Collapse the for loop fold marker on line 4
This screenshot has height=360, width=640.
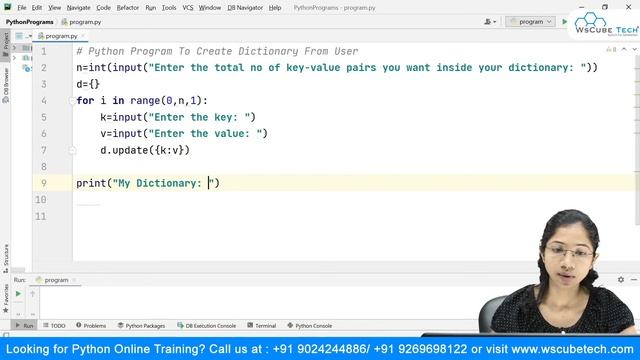point(72,101)
